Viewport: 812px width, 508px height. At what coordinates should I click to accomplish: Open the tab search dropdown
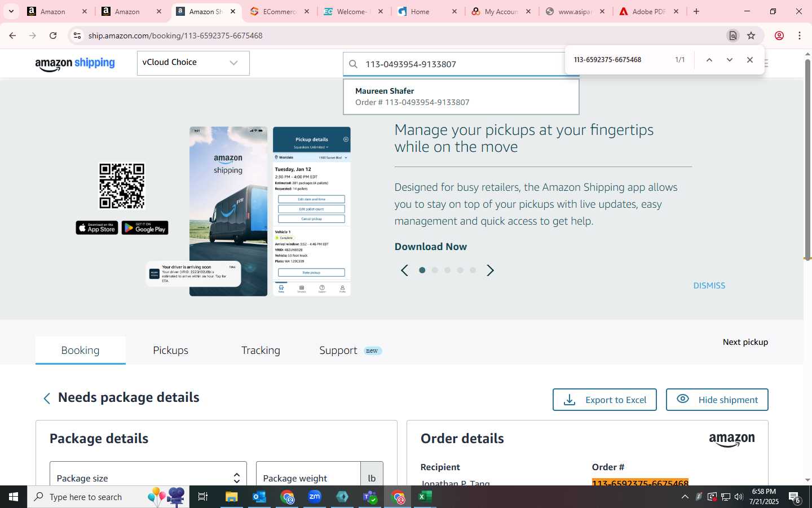11,11
